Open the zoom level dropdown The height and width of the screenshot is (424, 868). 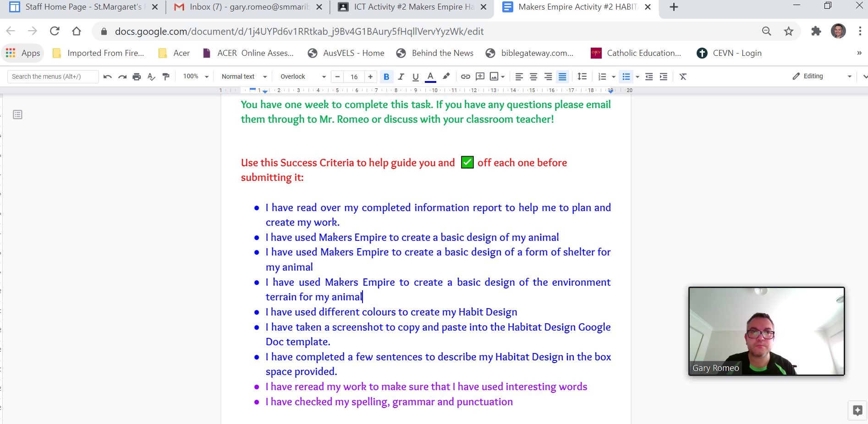tap(196, 76)
